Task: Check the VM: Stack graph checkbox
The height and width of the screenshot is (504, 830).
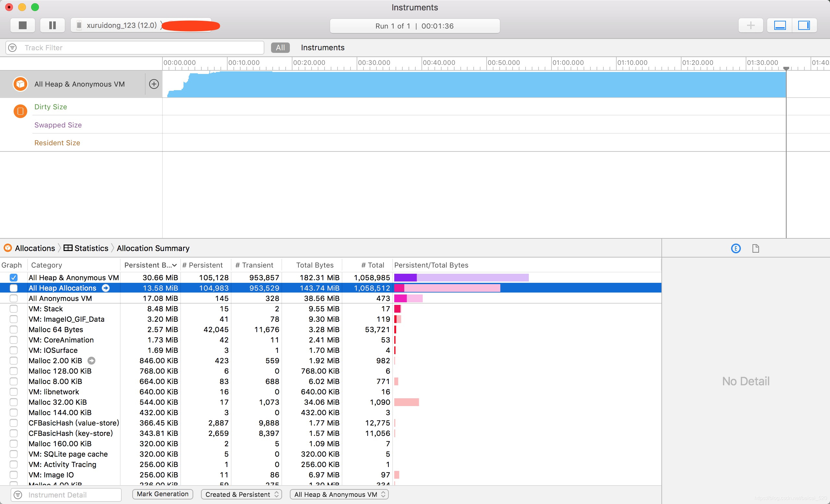Action: tap(14, 309)
